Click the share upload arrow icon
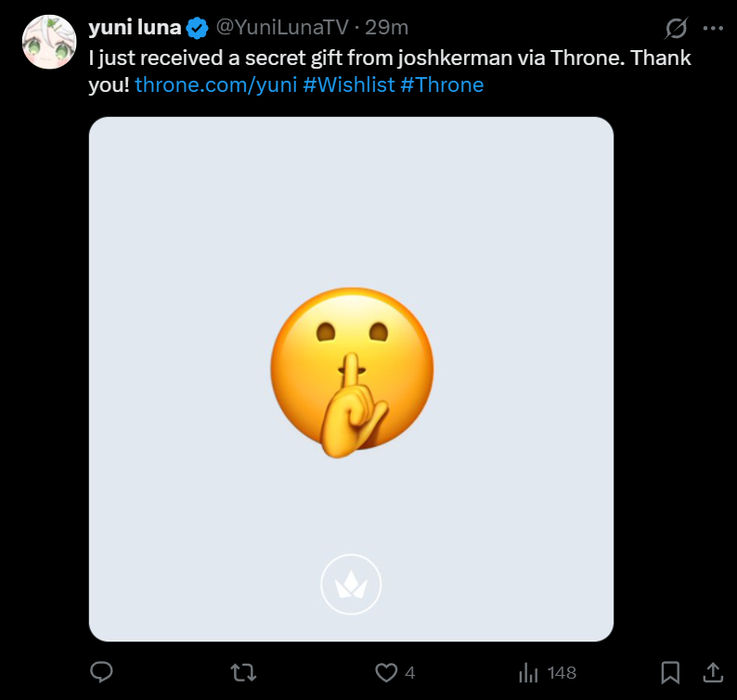 point(713,672)
